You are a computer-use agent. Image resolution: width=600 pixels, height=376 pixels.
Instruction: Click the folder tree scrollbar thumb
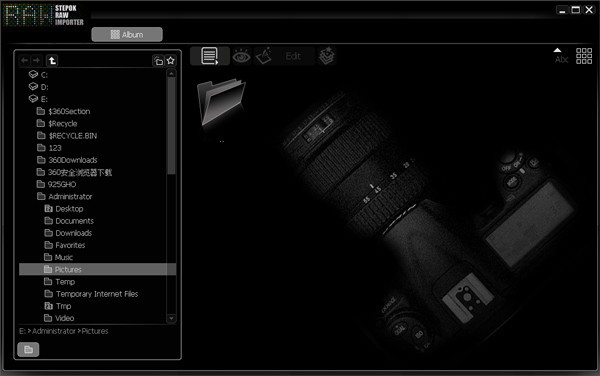pyautogui.click(x=171, y=125)
